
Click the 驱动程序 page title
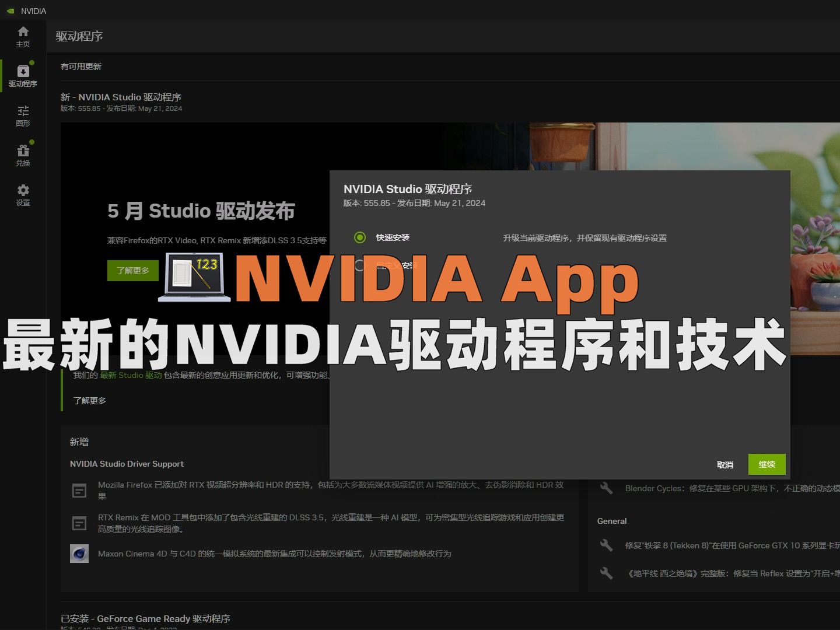[x=79, y=36]
